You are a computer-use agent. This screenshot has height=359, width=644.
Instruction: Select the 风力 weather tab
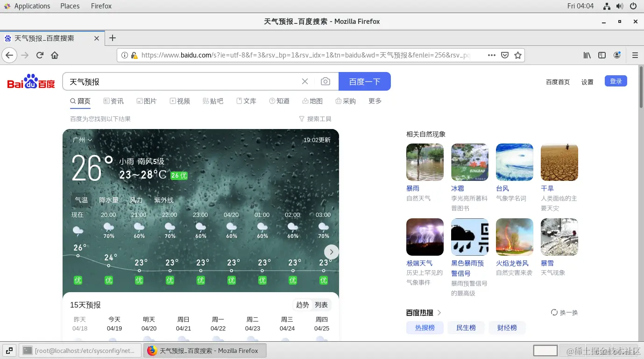pos(136,200)
